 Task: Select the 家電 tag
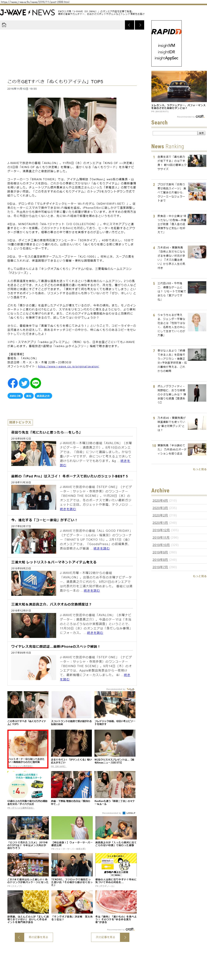[28, 396]
